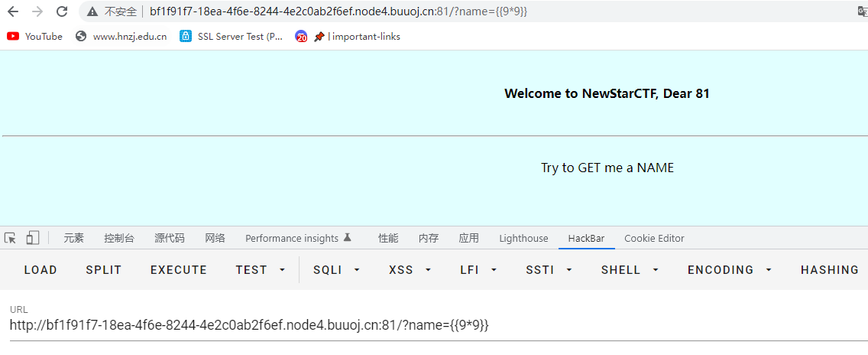The image size is (868, 355).
Task: Open the important-links bookmark
Action: 356,36
